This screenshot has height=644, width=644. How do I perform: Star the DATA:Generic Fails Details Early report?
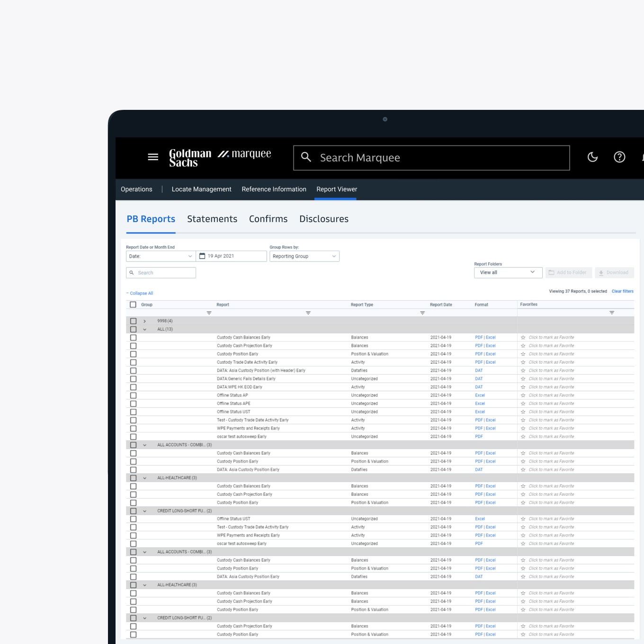[523, 379]
